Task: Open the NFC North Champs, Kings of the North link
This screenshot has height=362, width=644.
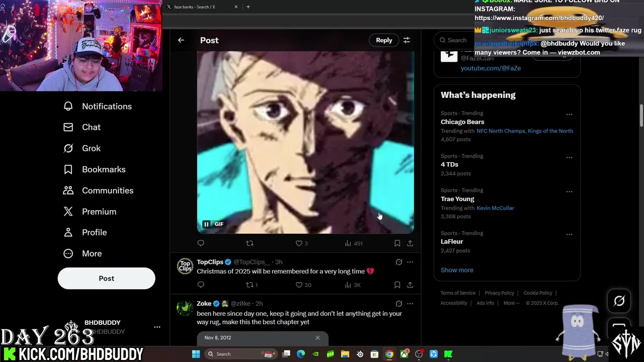Action: pos(525,131)
